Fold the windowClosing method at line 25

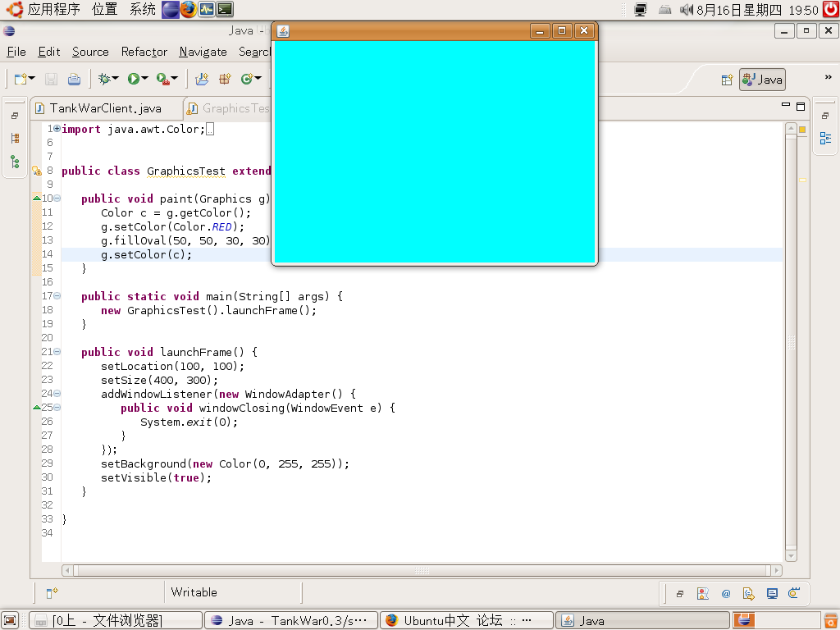coord(57,407)
